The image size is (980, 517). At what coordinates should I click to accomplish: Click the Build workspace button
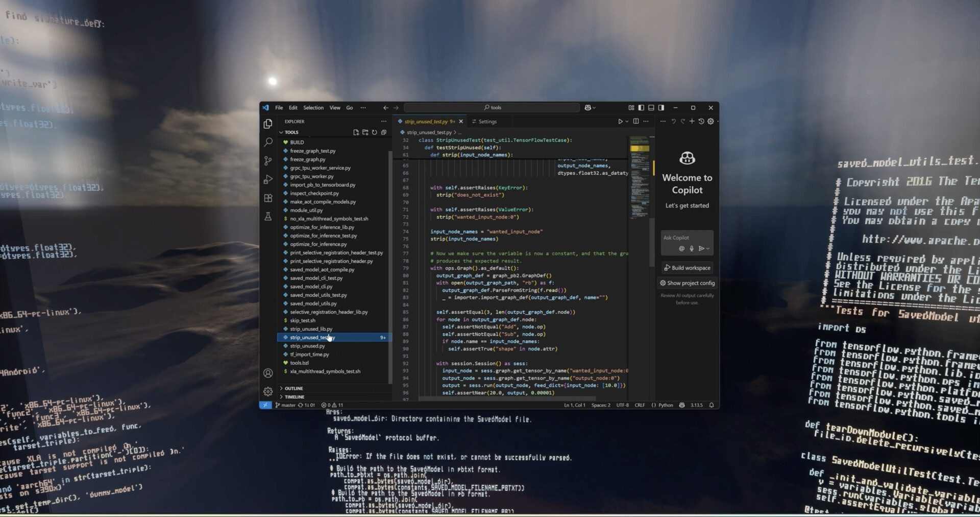pyautogui.click(x=687, y=268)
